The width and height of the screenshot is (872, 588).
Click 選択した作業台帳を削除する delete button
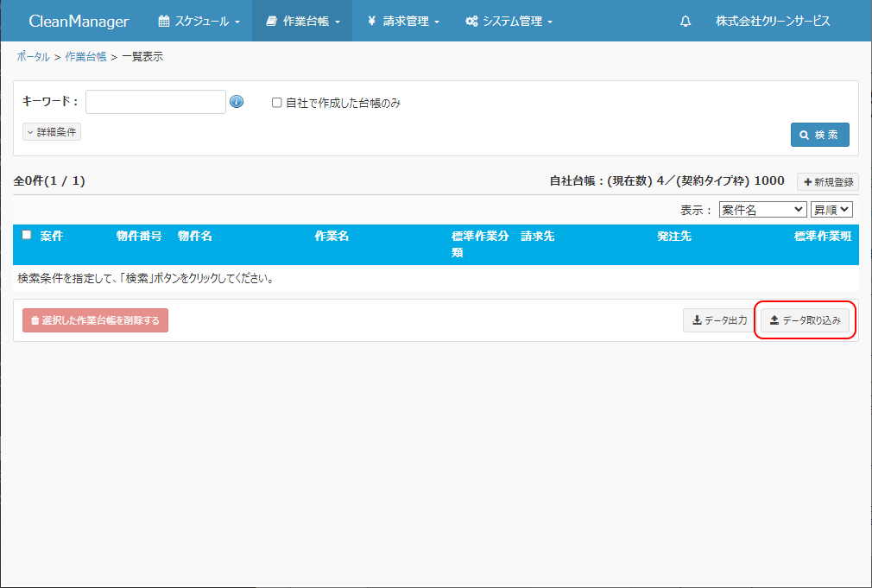click(95, 320)
